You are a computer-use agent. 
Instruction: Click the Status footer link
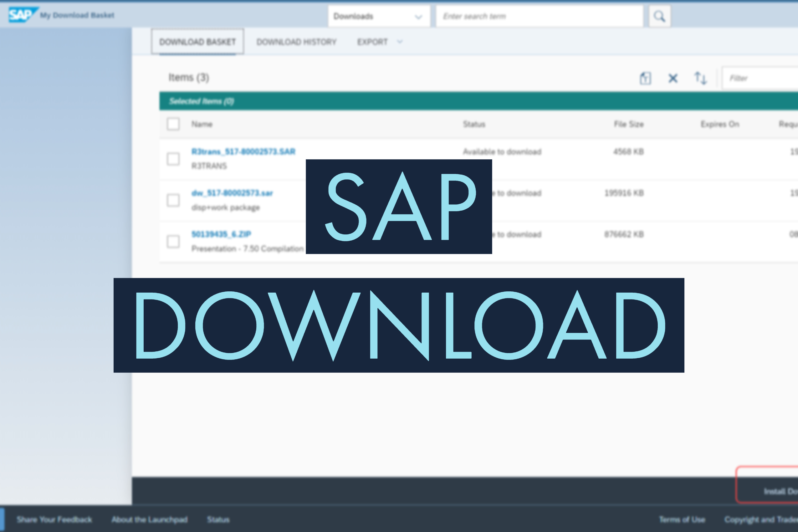(x=218, y=519)
